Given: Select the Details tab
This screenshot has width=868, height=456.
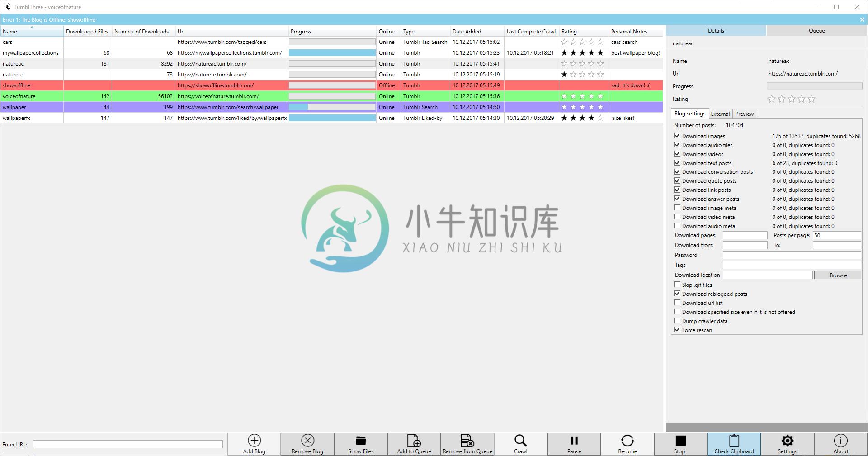Looking at the screenshot, I should [716, 31].
